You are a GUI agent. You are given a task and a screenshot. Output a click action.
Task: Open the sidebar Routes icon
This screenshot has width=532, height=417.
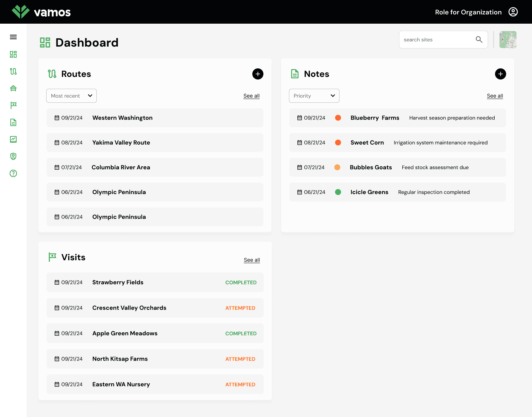click(13, 71)
